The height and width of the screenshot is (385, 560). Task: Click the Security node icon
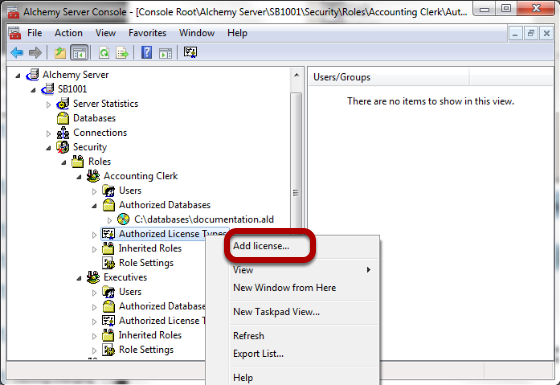click(x=63, y=147)
